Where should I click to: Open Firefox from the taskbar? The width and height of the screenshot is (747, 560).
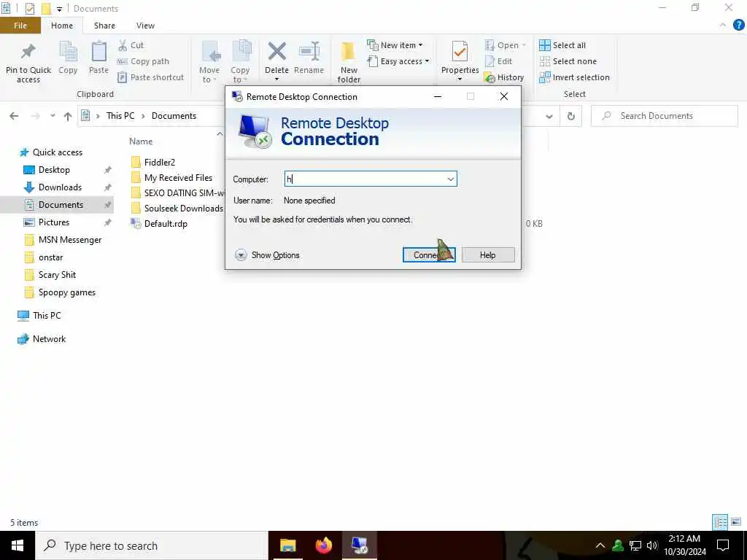(323, 545)
